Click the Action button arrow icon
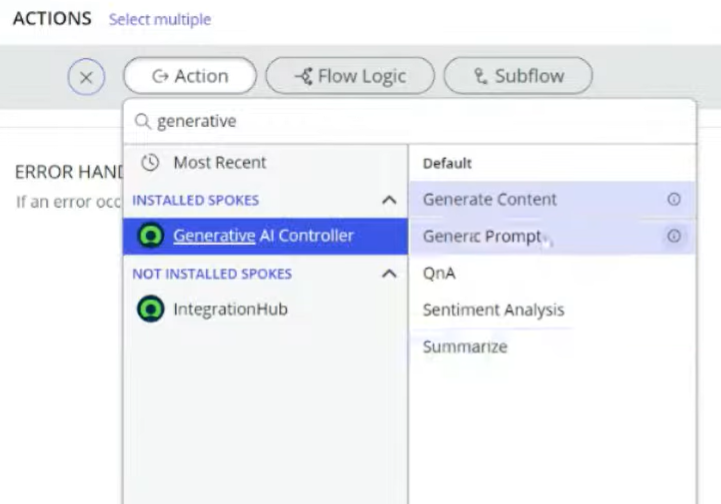The width and height of the screenshot is (721, 504). [x=160, y=76]
